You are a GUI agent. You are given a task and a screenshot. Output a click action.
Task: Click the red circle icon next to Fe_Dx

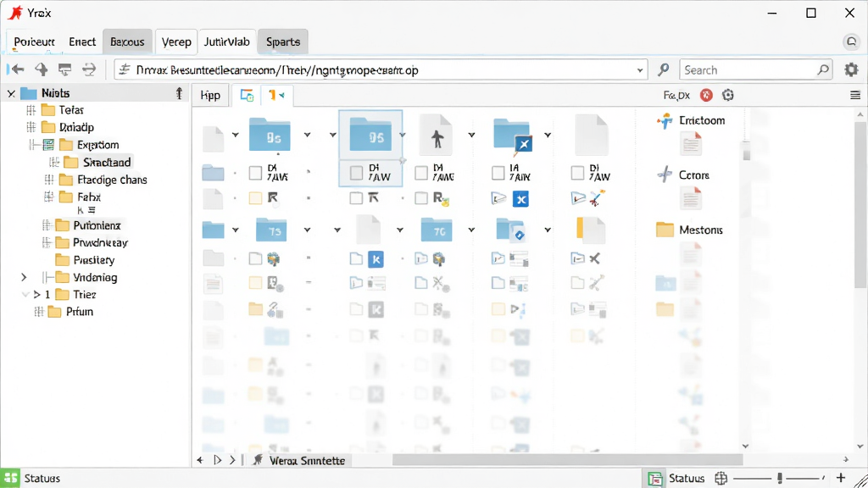tap(706, 95)
